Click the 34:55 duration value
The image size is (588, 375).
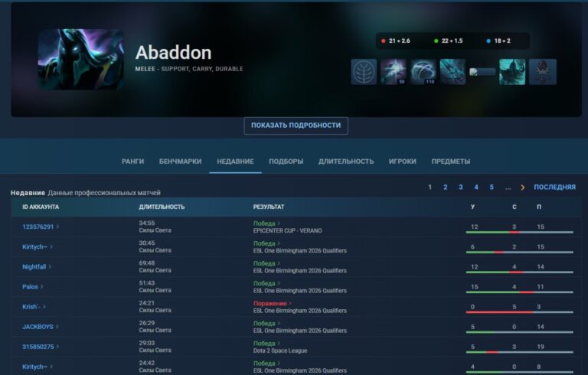(147, 223)
